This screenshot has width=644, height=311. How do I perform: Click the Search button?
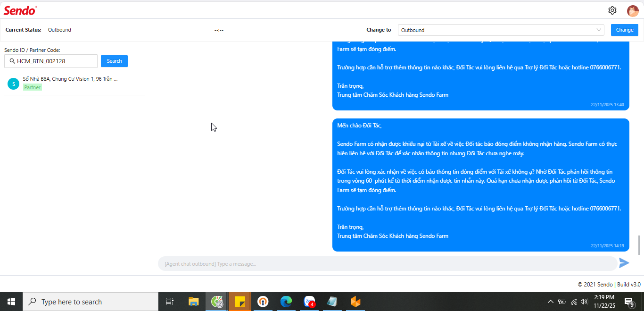pos(114,61)
